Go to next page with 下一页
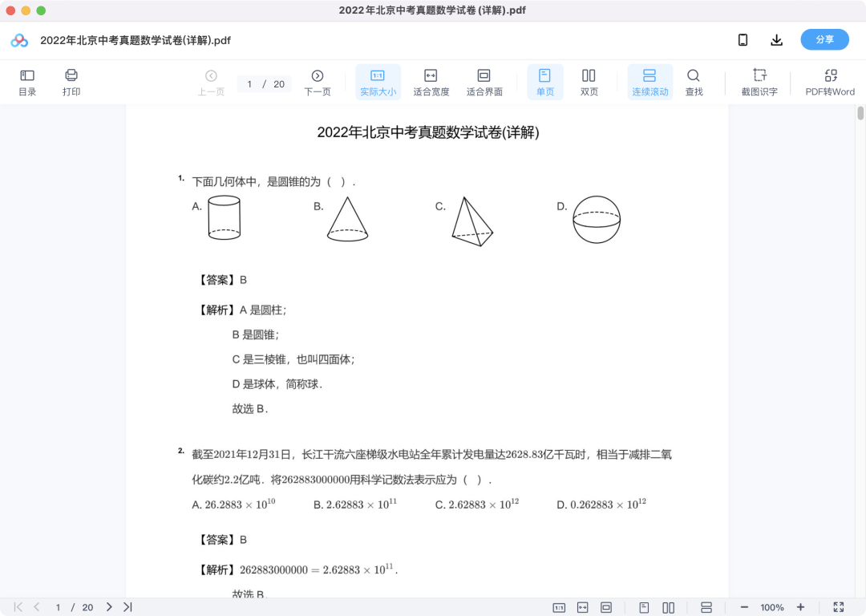 click(x=317, y=83)
